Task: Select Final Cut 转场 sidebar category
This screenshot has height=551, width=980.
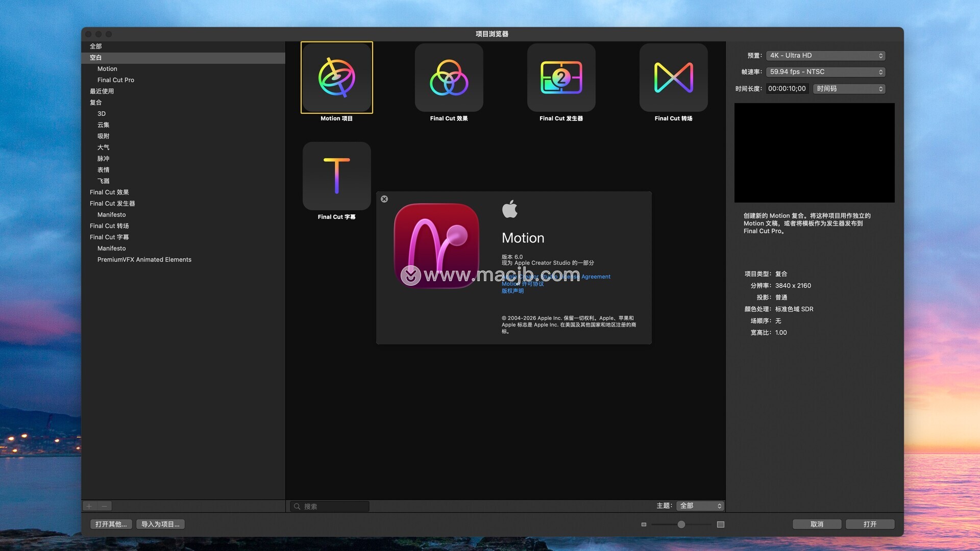Action: coord(109,226)
